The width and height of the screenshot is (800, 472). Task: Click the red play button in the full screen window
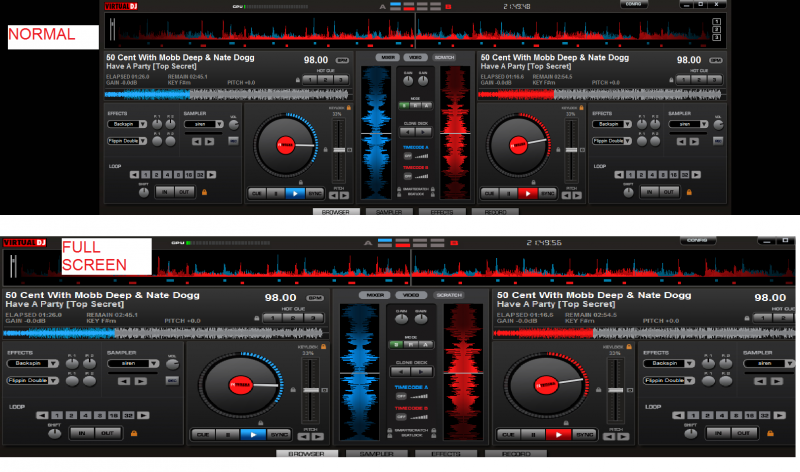click(x=558, y=435)
